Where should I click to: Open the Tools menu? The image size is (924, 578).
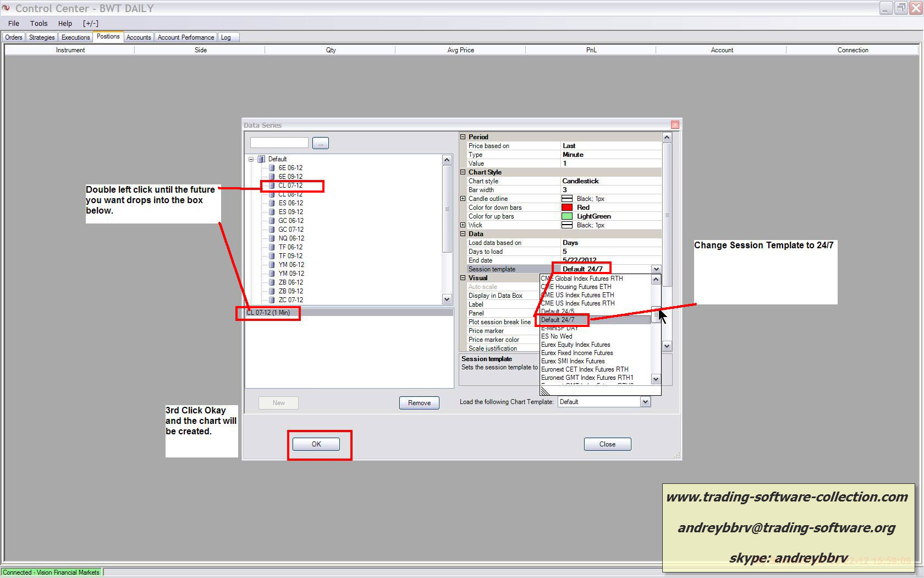pos(38,24)
